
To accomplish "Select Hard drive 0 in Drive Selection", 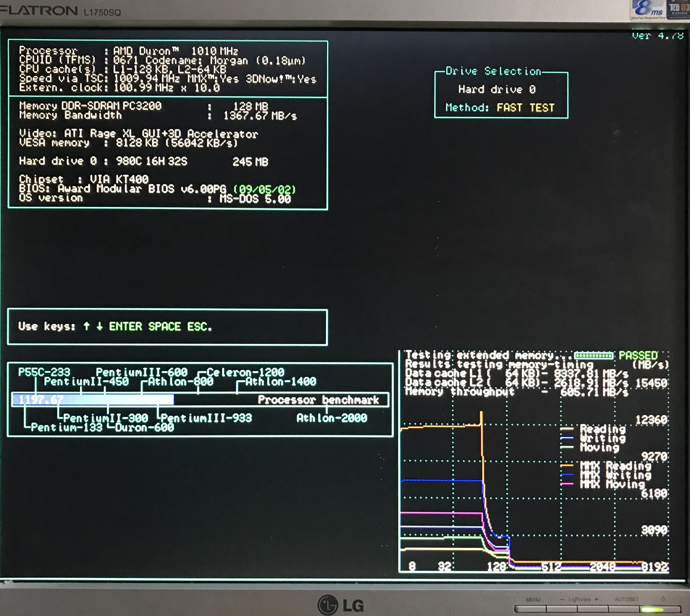I will coord(497,89).
